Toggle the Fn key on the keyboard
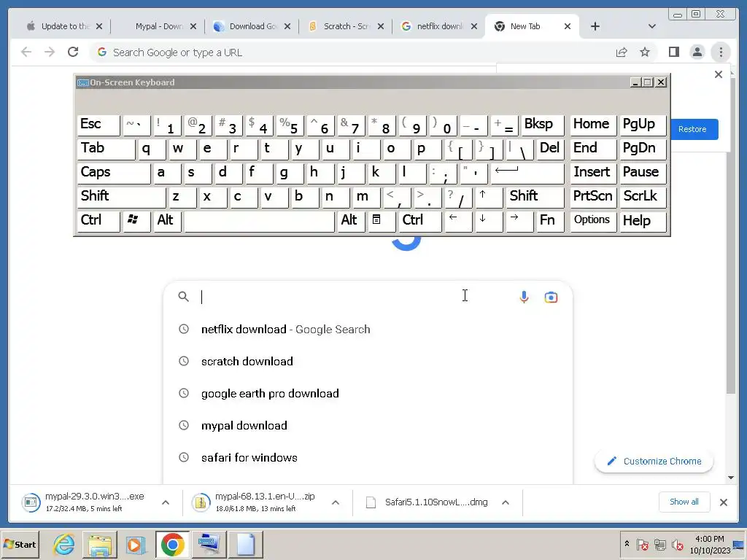The height and width of the screenshot is (560, 747). coord(549,220)
